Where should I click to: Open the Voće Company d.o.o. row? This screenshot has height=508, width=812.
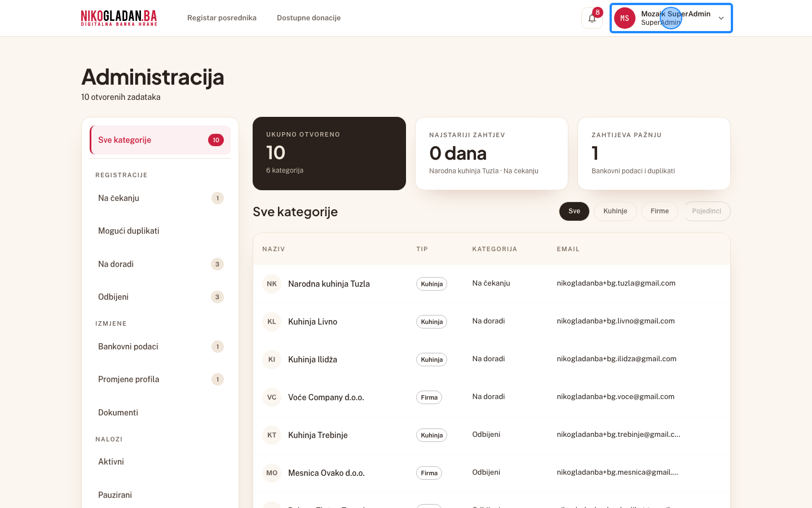492,397
